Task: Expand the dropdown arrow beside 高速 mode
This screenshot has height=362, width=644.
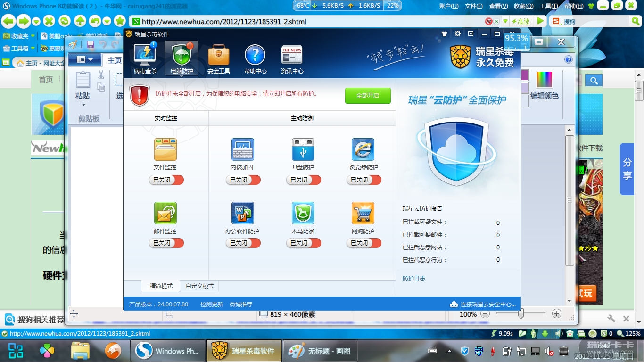Action: coord(505,21)
